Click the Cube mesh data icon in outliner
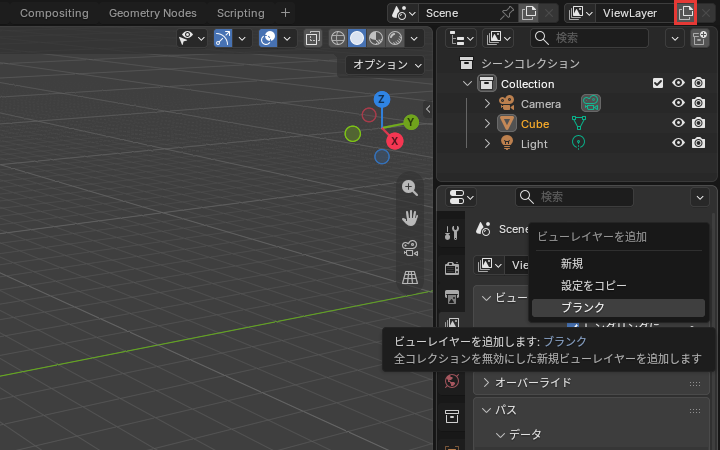The width and height of the screenshot is (720, 450). point(579,123)
